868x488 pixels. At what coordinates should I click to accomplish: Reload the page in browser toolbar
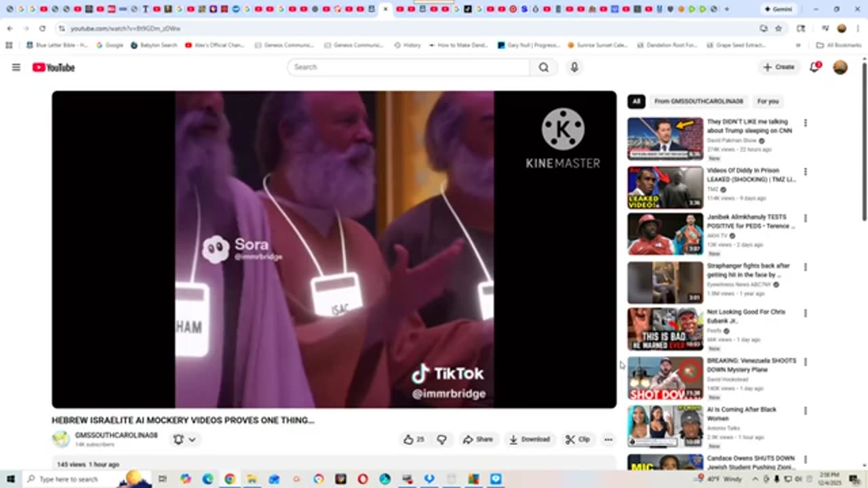click(x=42, y=28)
